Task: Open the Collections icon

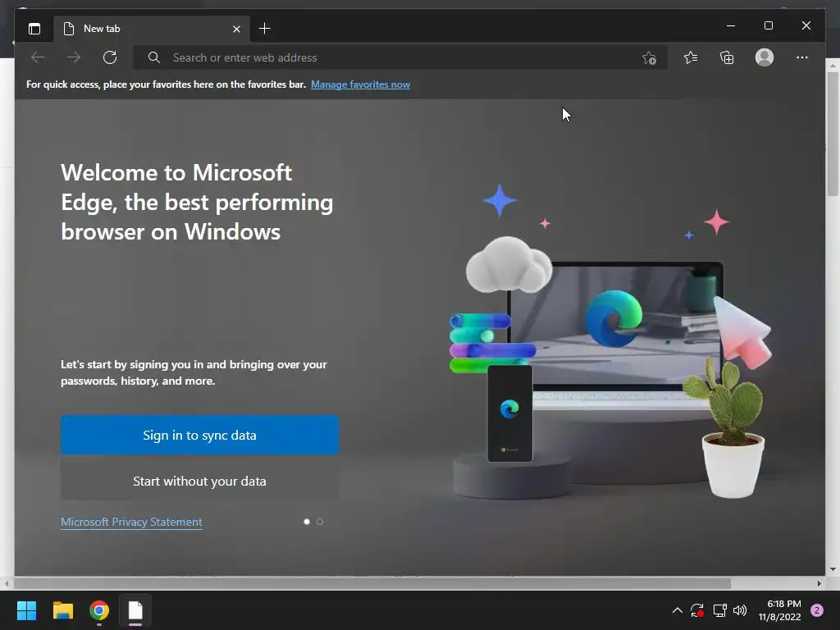Action: 727,57
